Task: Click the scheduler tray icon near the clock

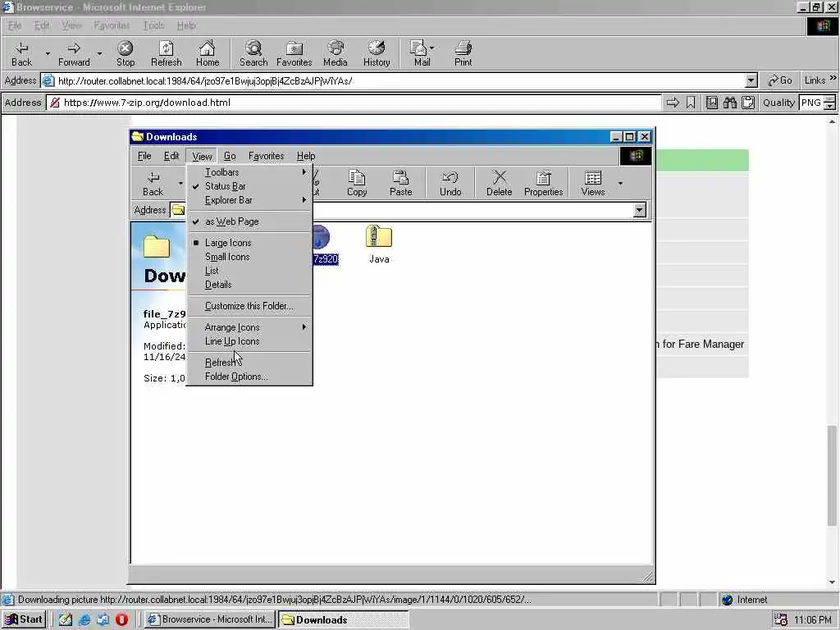Action: [781, 620]
